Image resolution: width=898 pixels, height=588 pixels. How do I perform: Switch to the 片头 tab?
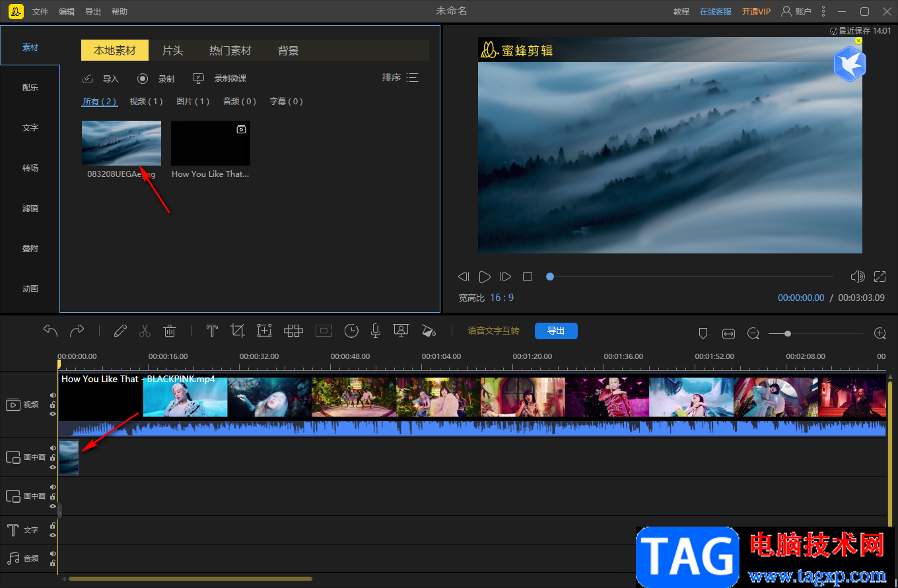[172, 50]
